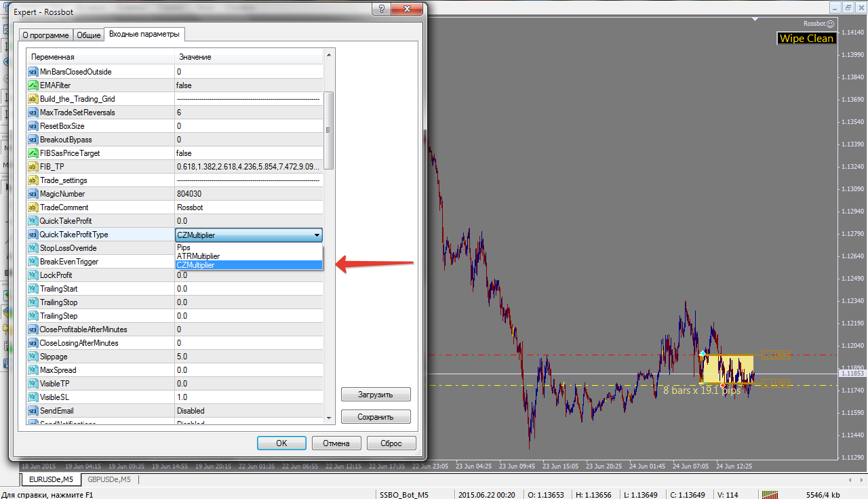Screen dimensions: 868x499
Task: Switch to the Общие tab
Action: [88, 35]
